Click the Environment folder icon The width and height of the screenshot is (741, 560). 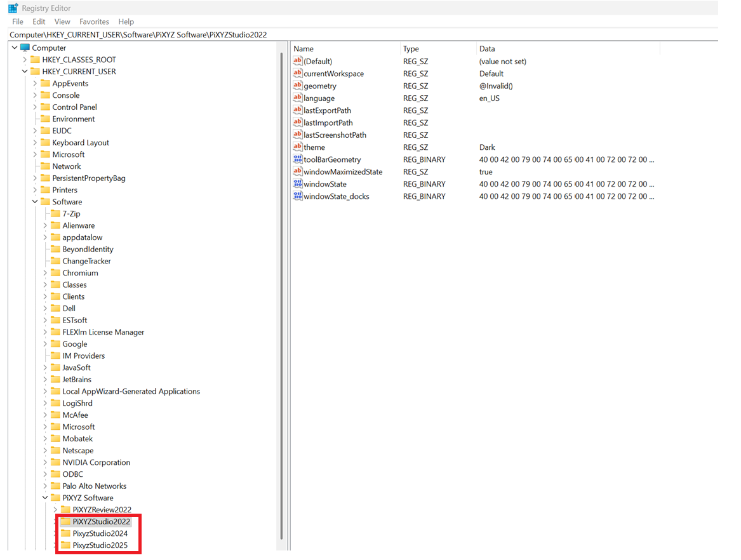tap(45, 119)
